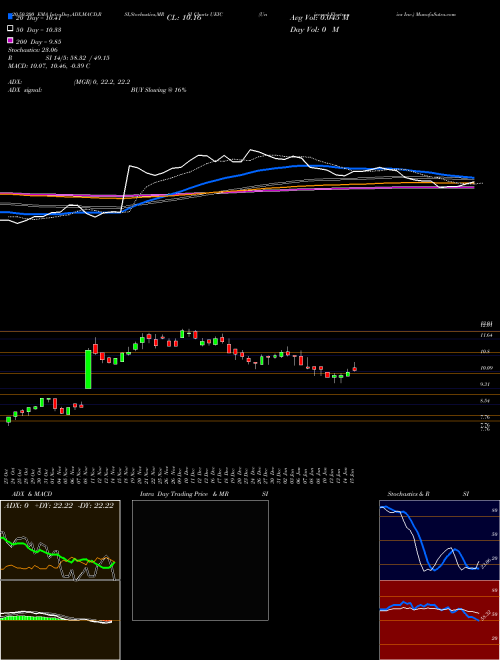The width and height of the screenshot is (500, 660).
Task: Click the blue 20 Day legend swatch
Action: [10, 17]
